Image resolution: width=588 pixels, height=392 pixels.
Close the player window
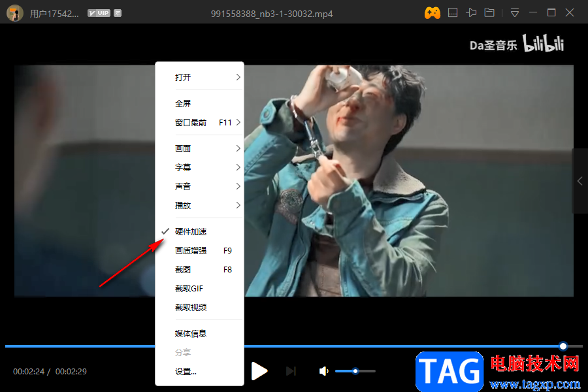tap(570, 13)
